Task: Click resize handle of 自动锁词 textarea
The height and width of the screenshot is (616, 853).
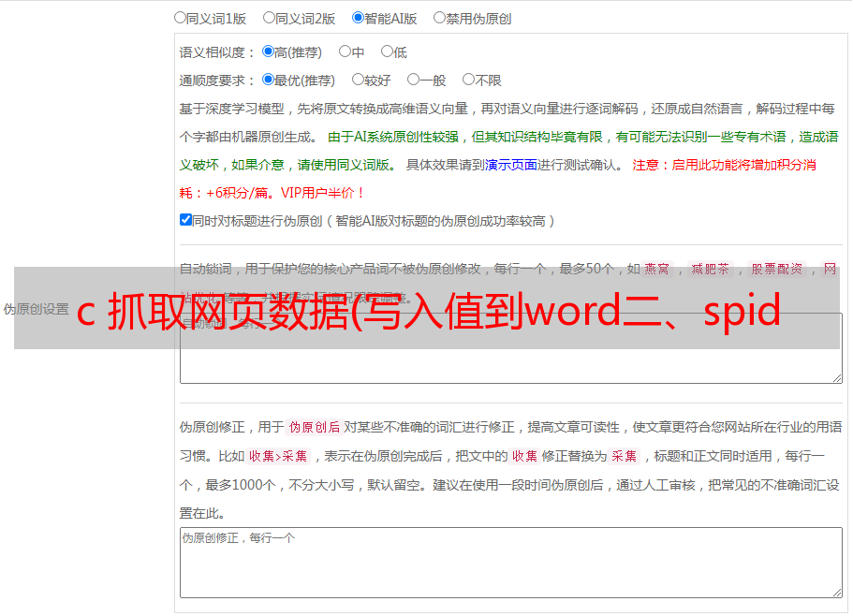Action: (837, 378)
